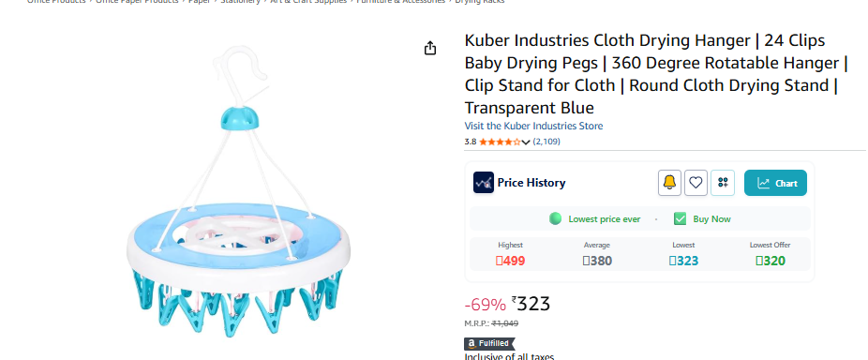The image size is (868, 360).
Task: Click the Highest price 499 value
Action: tap(510, 261)
